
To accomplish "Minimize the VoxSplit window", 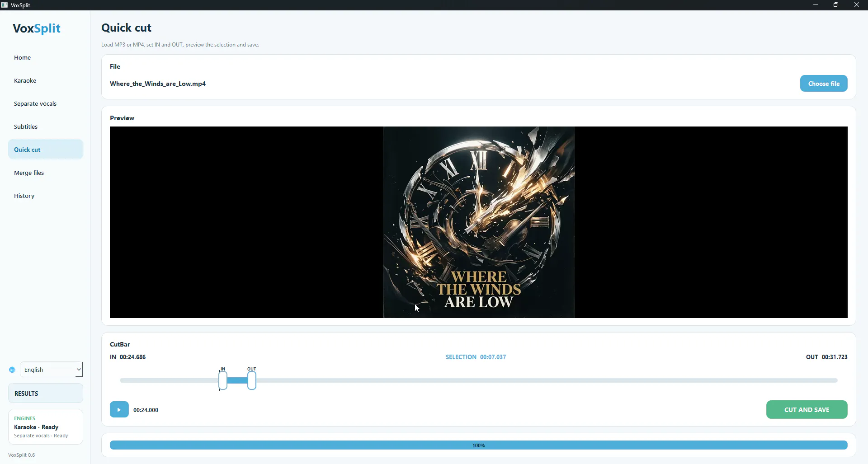I will click(x=816, y=5).
